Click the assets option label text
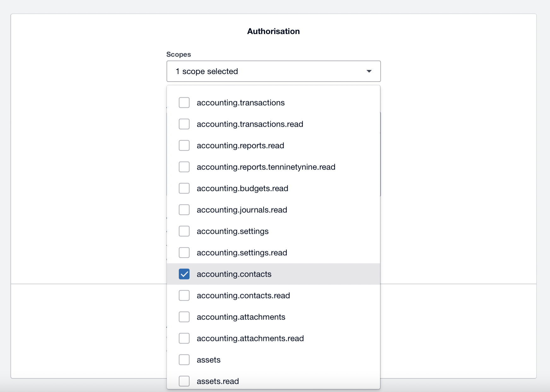This screenshot has width=550, height=392. pos(208,360)
